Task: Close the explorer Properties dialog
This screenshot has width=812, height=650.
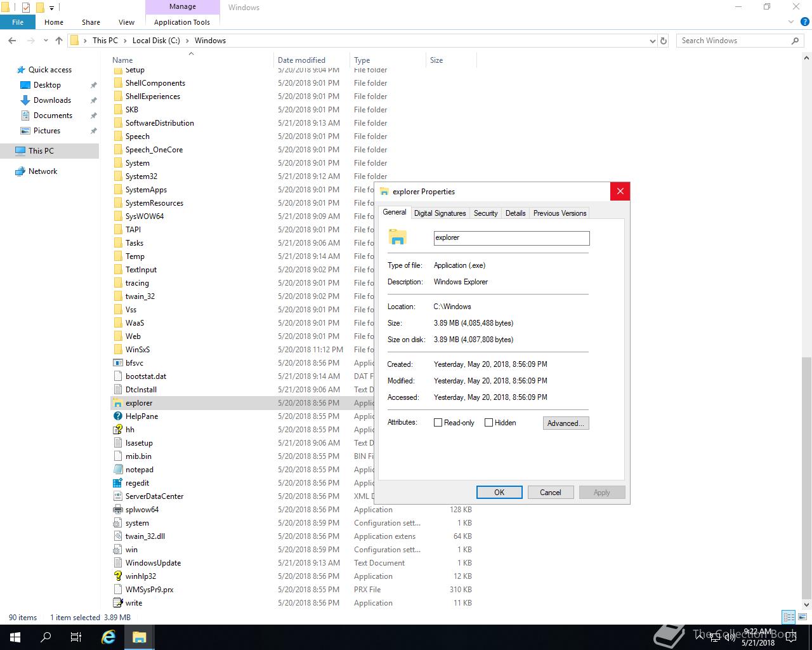Action: pyautogui.click(x=620, y=191)
